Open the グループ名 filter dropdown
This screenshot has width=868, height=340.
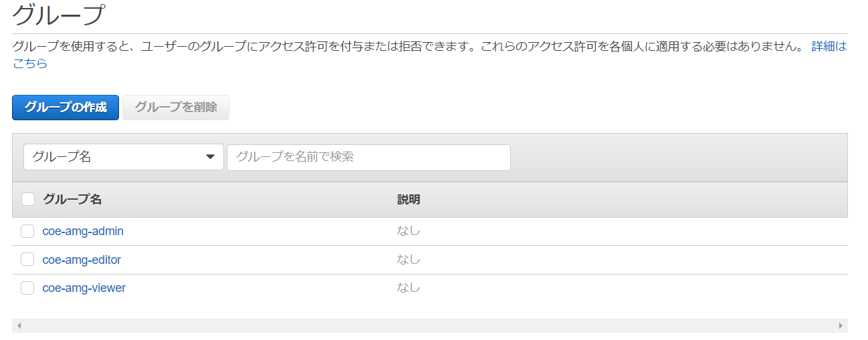(124, 158)
